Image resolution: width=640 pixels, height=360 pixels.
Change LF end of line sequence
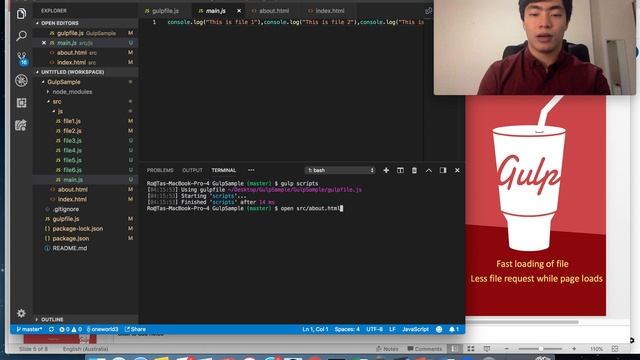[x=392, y=329]
